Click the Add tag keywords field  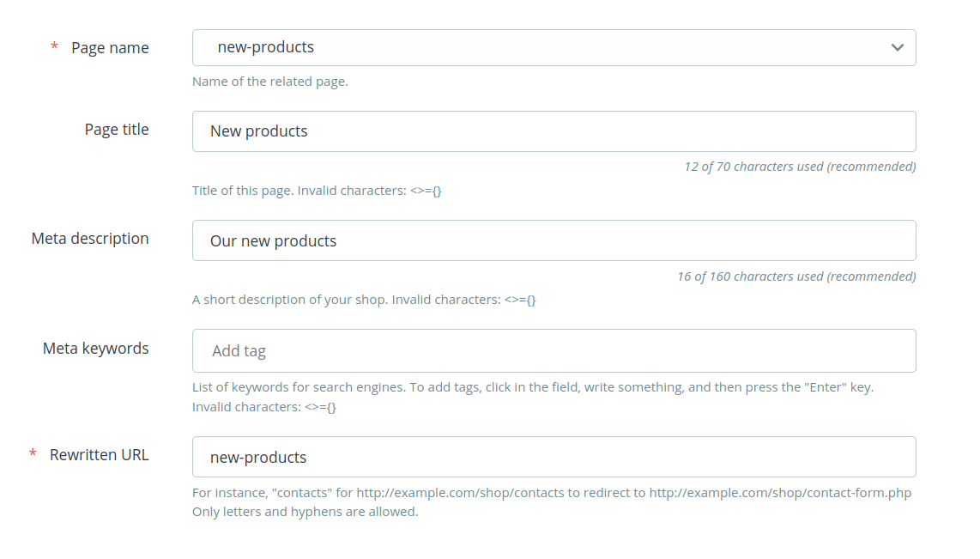pyautogui.click(x=554, y=351)
